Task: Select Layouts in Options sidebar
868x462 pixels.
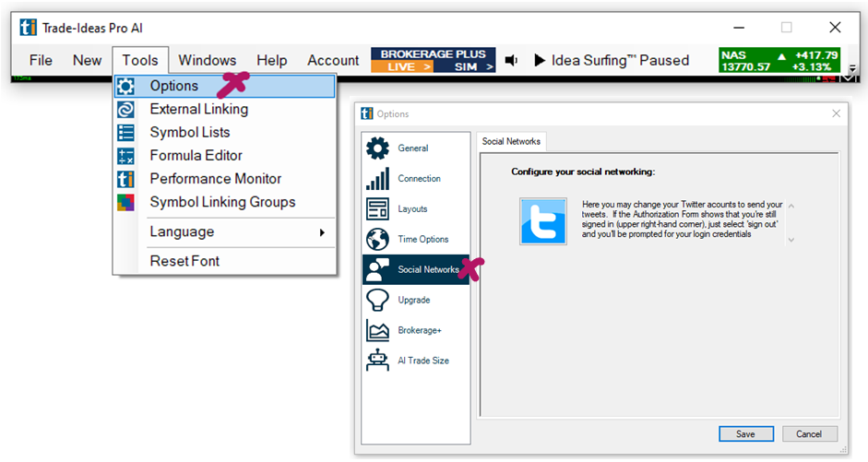Action: point(416,209)
